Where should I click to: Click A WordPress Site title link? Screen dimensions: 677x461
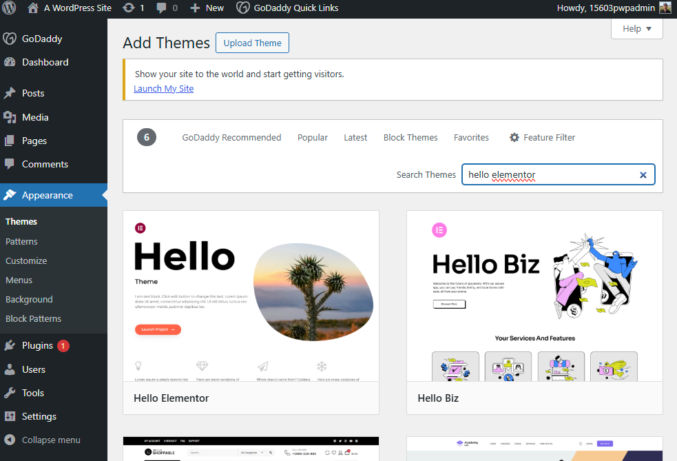tap(77, 8)
